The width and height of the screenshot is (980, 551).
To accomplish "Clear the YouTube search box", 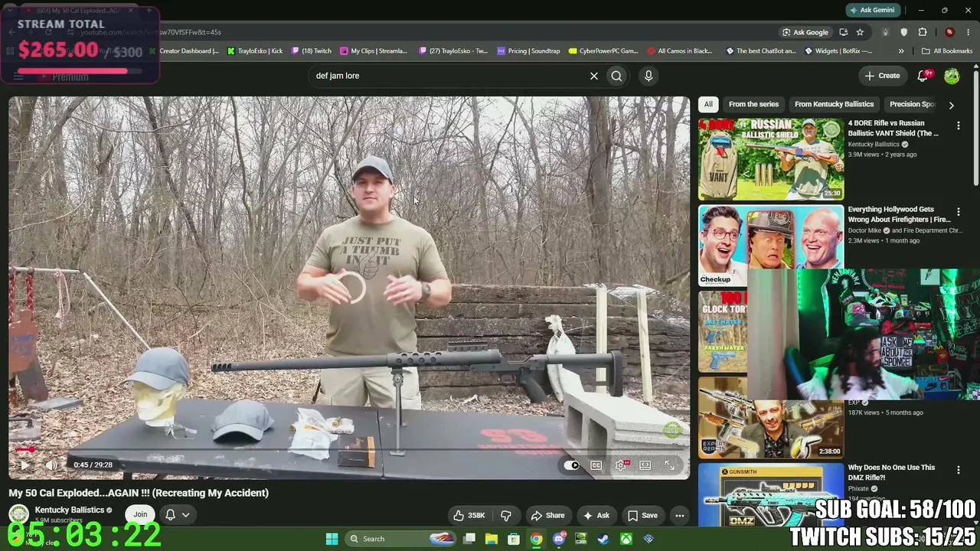I will point(593,76).
